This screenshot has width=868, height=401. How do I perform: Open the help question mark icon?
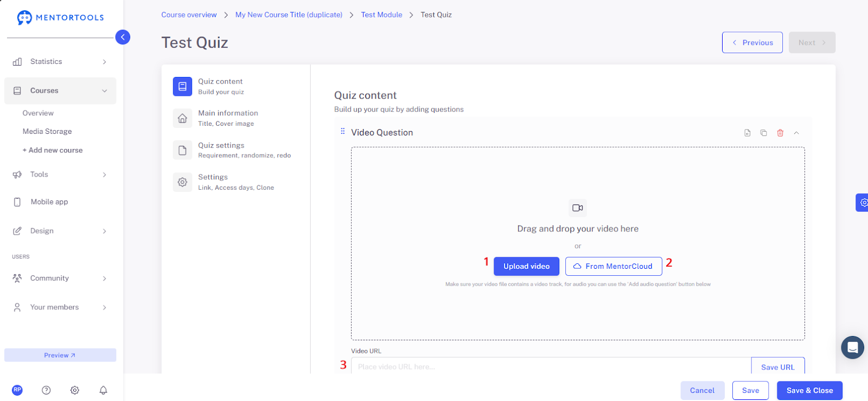click(46, 390)
